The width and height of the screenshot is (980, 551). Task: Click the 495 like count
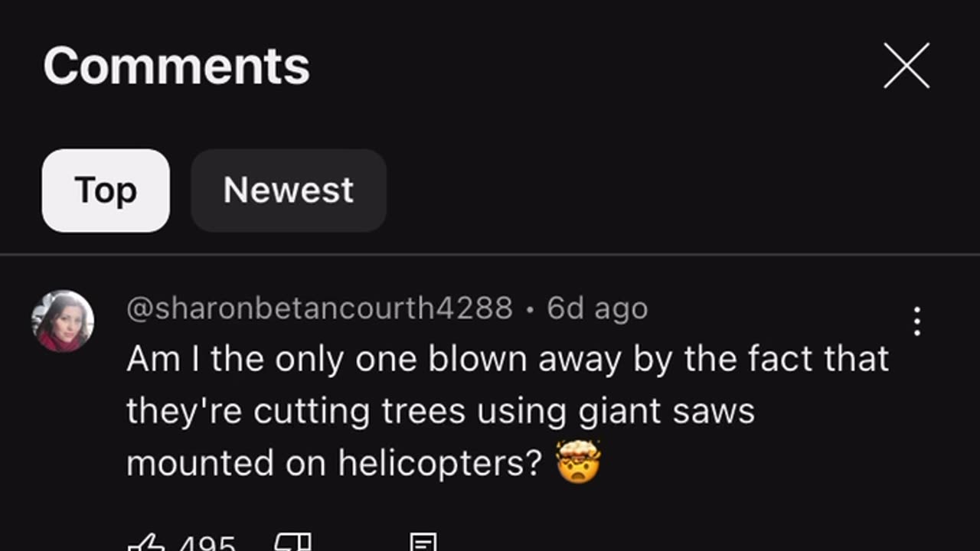click(207, 545)
